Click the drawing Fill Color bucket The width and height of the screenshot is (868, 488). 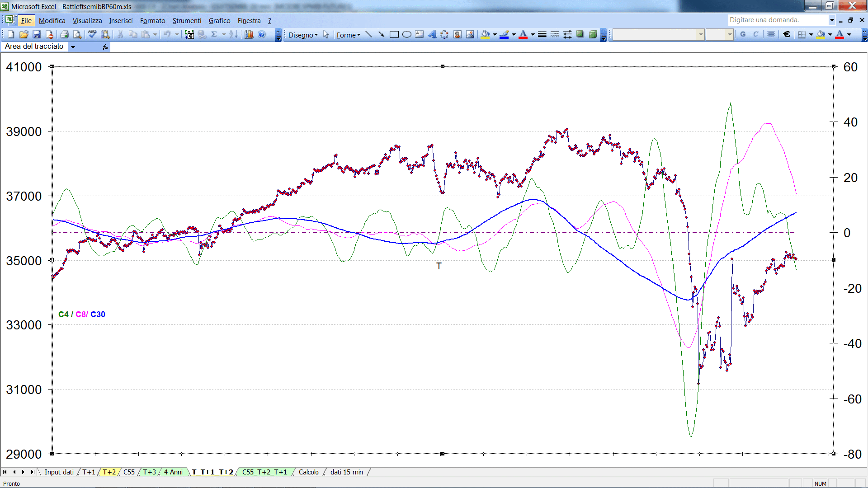[485, 34]
